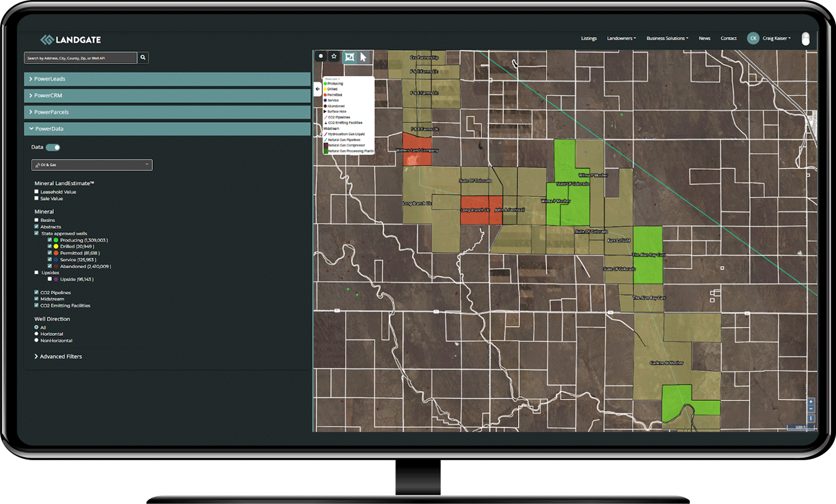The width and height of the screenshot is (836, 504).
Task: Click the Natural Gas Processing Plants legend swatch
Action: click(x=325, y=151)
